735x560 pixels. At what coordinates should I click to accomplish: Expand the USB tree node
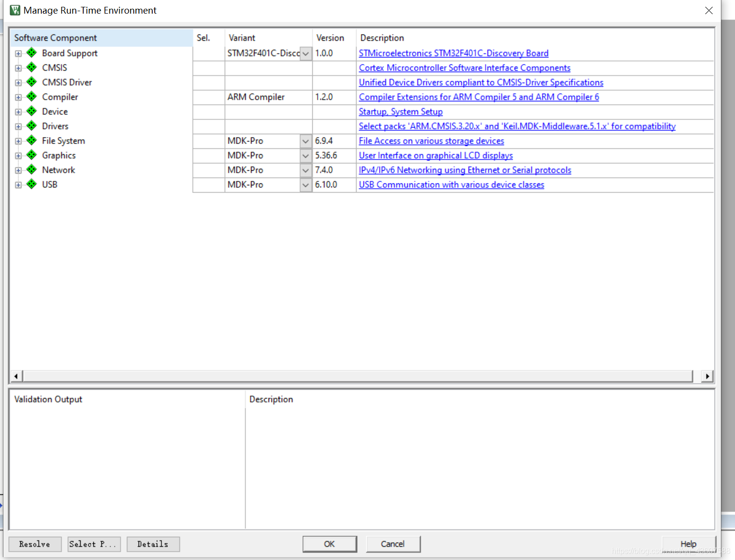tap(18, 185)
